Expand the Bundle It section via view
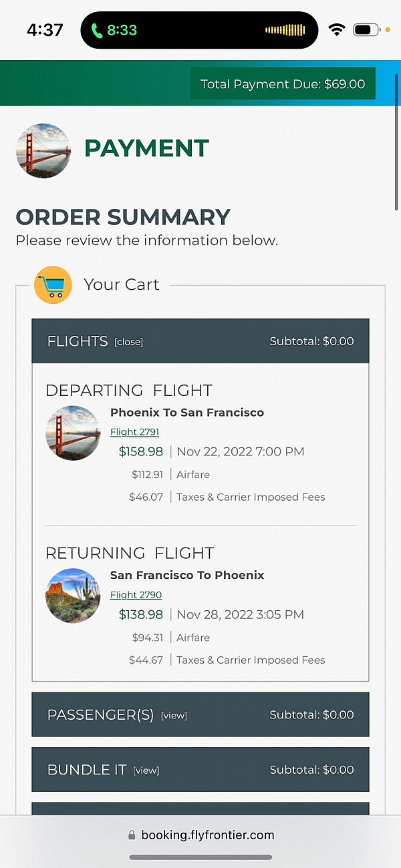 point(146,771)
